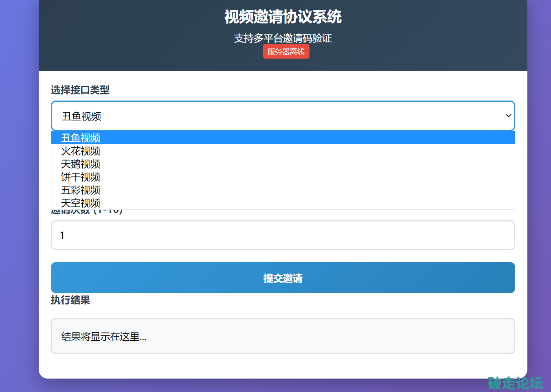The height and width of the screenshot is (392, 551).
Task: Pick 饼干视频 from the interface list
Action: pyautogui.click(x=81, y=177)
